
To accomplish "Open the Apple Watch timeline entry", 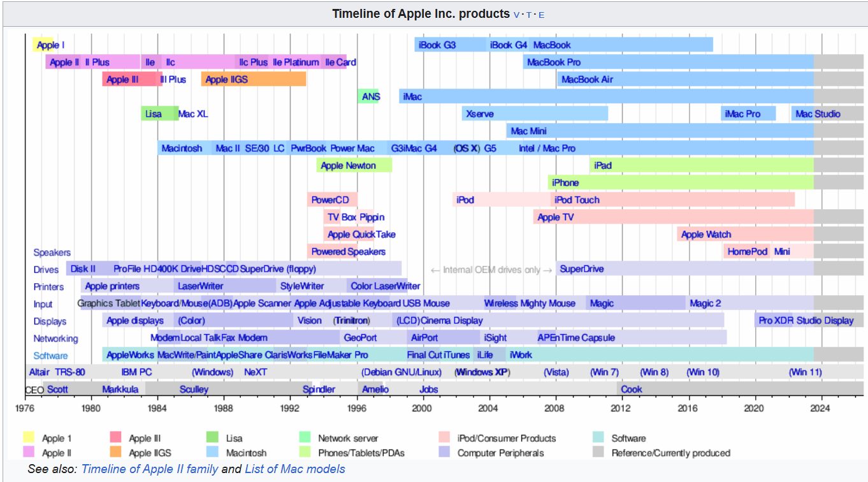I will pos(706,235).
